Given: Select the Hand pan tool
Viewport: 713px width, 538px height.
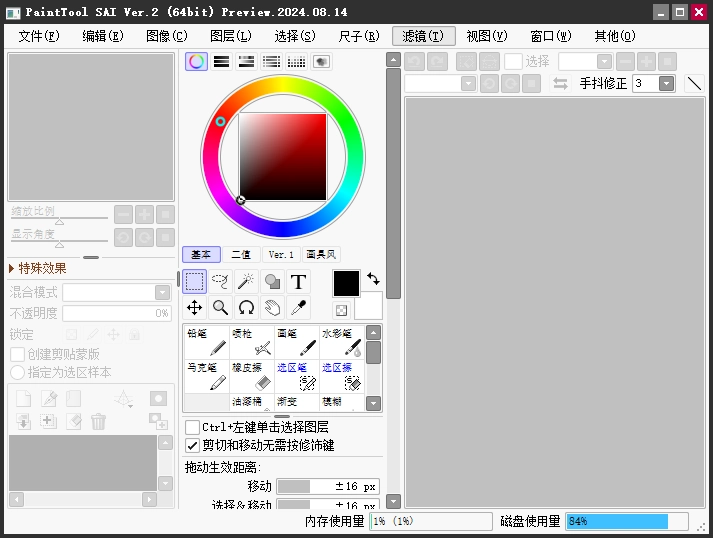Looking at the screenshot, I should tap(272, 307).
